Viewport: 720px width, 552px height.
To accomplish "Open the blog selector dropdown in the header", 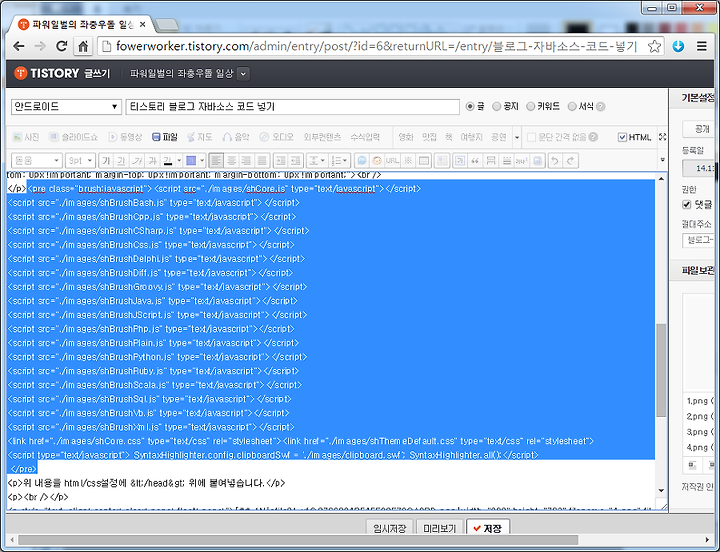I will point(243,73).
